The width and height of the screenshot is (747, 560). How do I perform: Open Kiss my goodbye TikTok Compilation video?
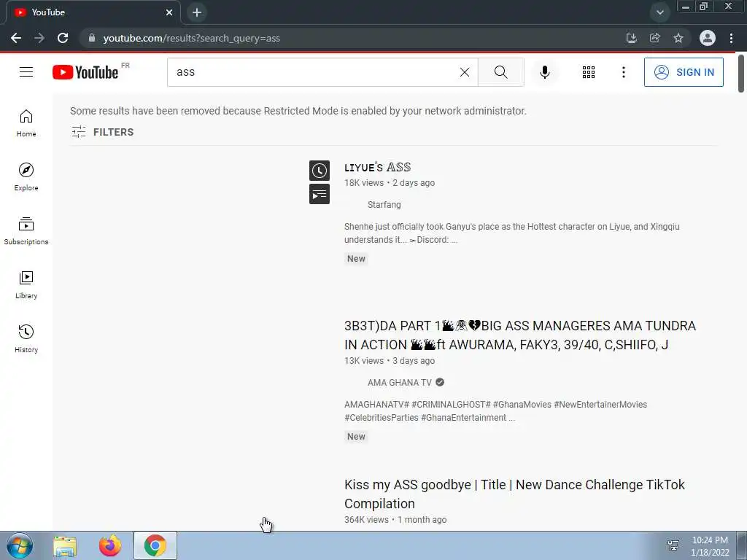(514, 494)
